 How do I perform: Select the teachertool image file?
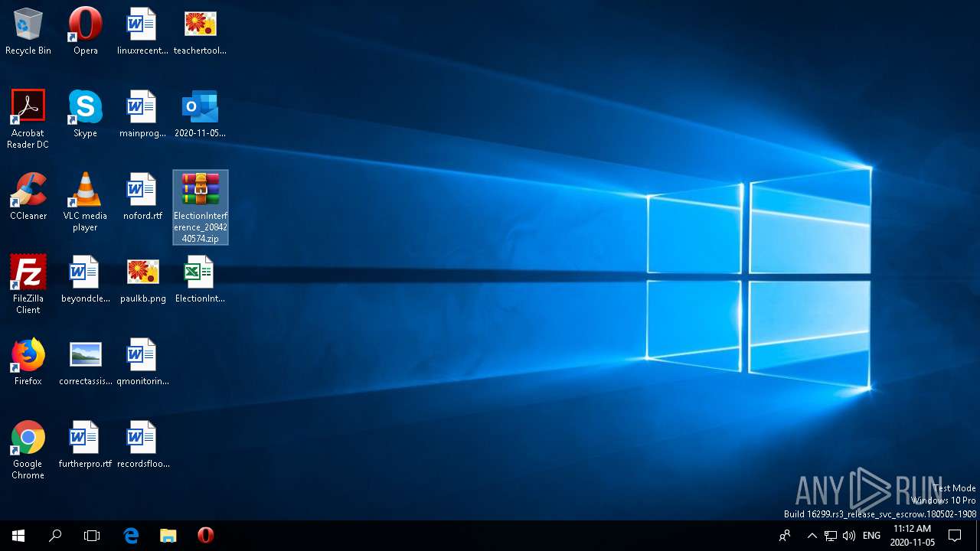pyautogui.click(x=200, y=31)
